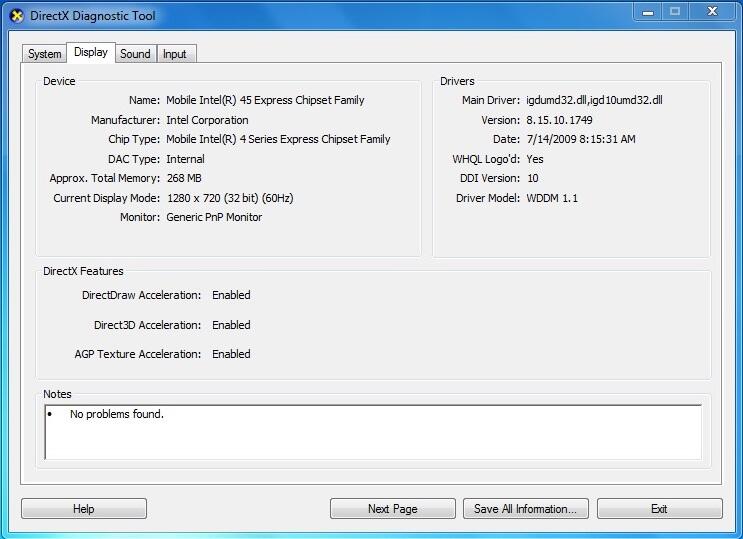Image resolution: width=743 pixels, height=539 pixels.
Task: Click DirectDraw Acceleration 'Enabled' value
Action: [x=231, y=295]
